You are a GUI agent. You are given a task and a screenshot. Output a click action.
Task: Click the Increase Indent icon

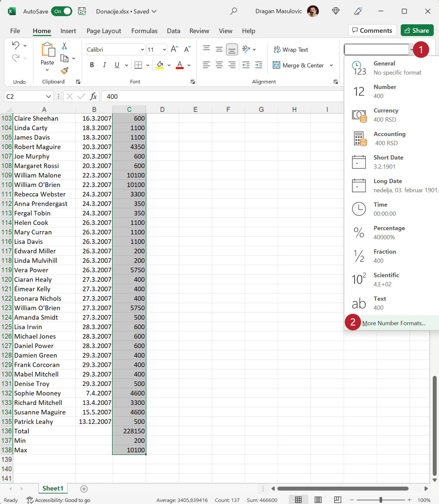coord(258,65)
